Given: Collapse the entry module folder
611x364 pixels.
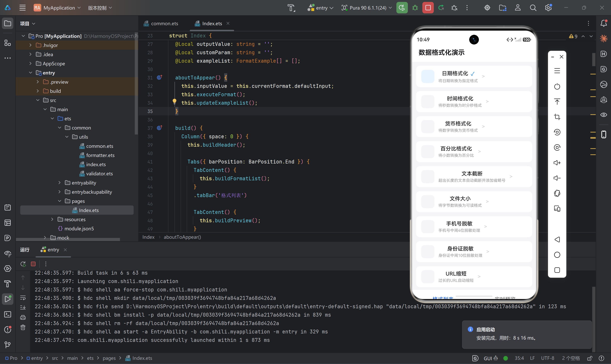Looking at the screenshot, I should point(30,73).
